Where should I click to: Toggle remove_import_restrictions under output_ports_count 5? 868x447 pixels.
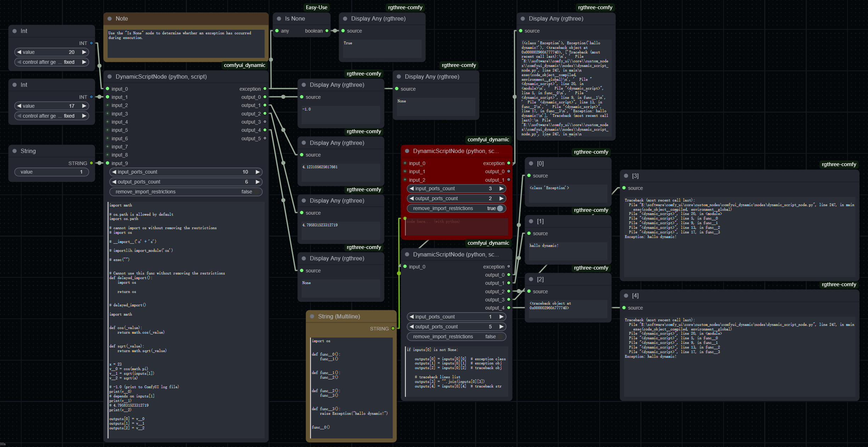457,336
